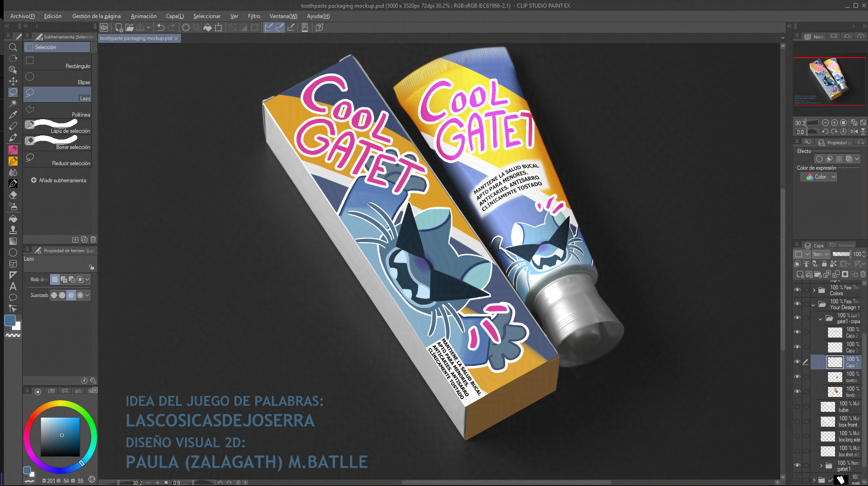
Task: Select the Fill bucket tool
Action: point(13,218)
